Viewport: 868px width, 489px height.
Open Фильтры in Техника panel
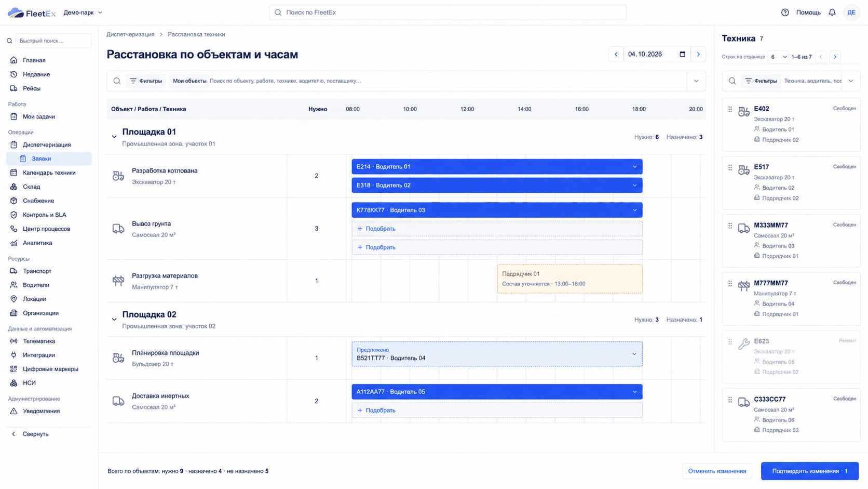point(761,81)
